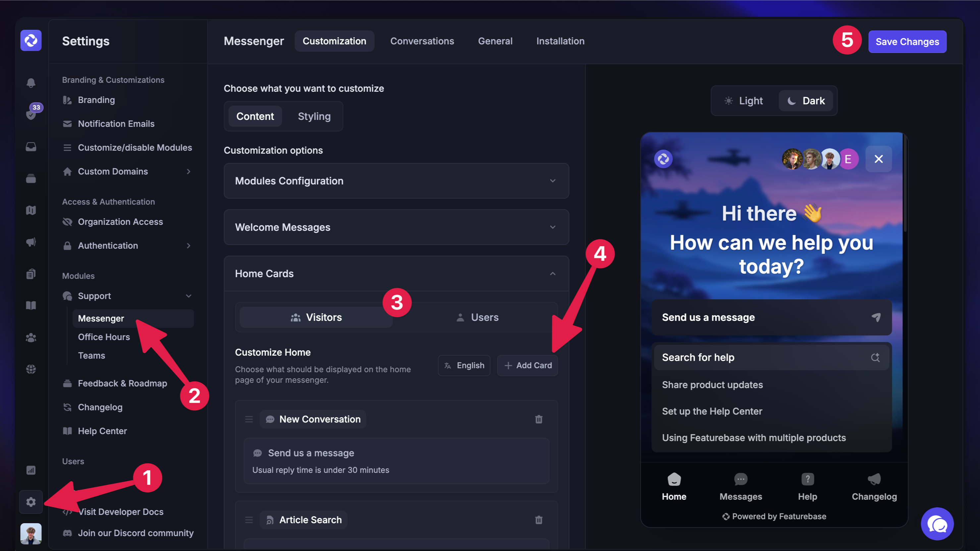Click the Messages speech bubble icon in preview
Viewport: 980px width, 551px height.
point(741,479)
